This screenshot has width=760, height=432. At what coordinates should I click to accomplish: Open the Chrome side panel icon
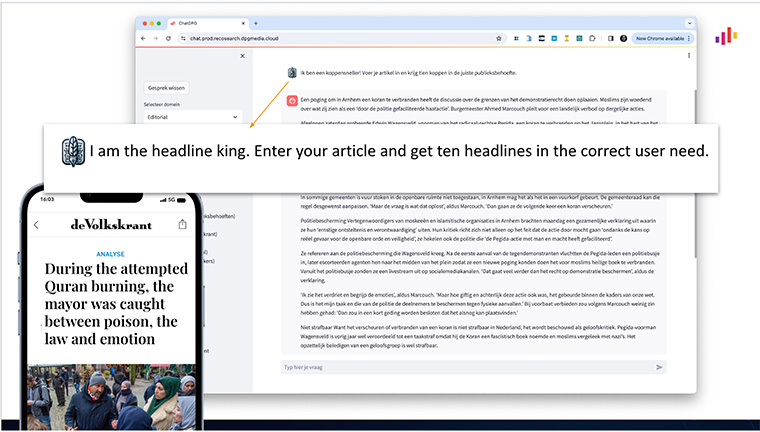coord(611,38)
